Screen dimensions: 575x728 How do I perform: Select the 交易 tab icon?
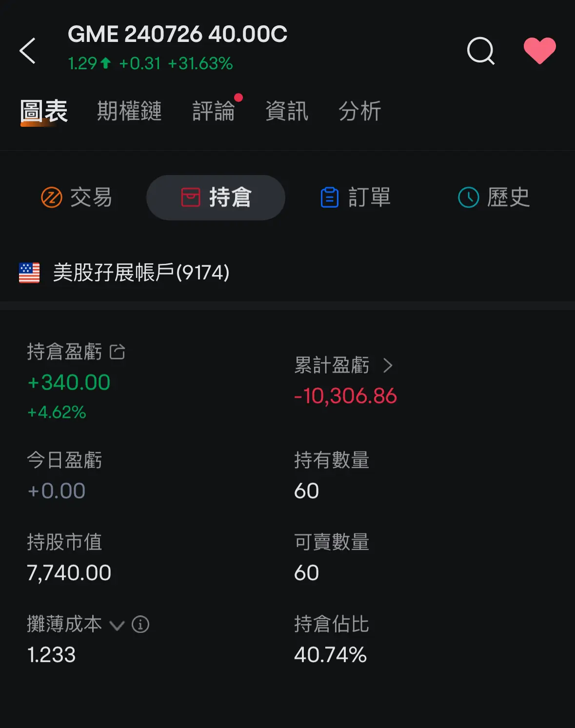[x=52, y=197]
